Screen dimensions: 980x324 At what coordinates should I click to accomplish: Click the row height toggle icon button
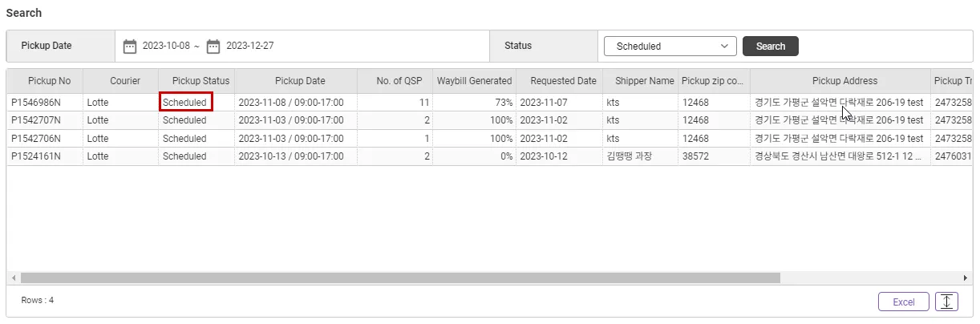[947, 302]
